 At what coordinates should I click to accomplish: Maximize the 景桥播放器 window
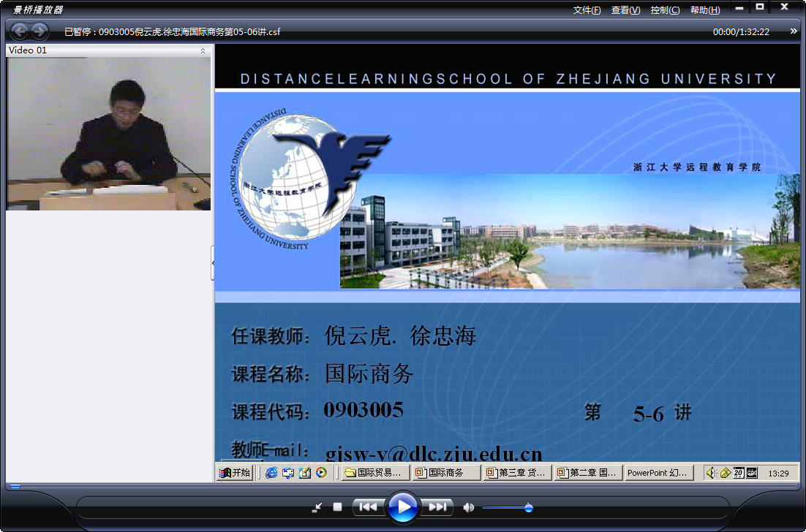(760, 7)
